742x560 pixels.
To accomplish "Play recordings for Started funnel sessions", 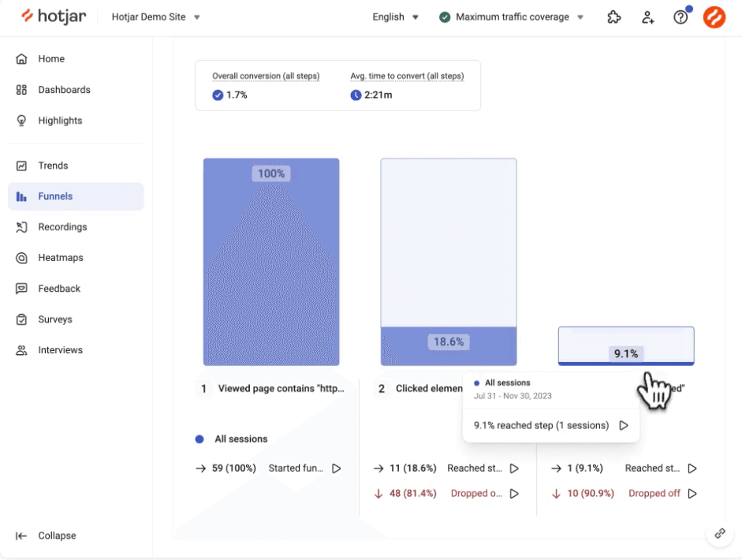I will click(337, 469).
